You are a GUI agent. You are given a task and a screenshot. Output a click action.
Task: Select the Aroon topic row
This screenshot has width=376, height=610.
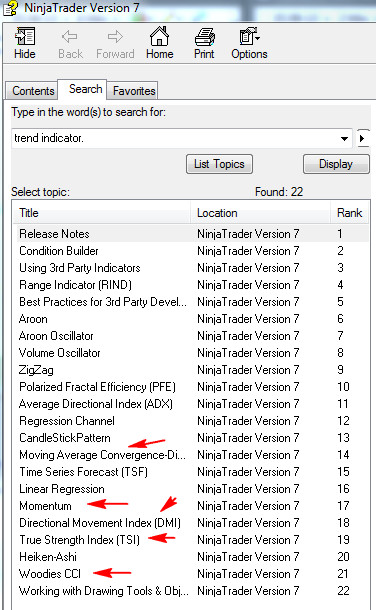coord(33,319)
